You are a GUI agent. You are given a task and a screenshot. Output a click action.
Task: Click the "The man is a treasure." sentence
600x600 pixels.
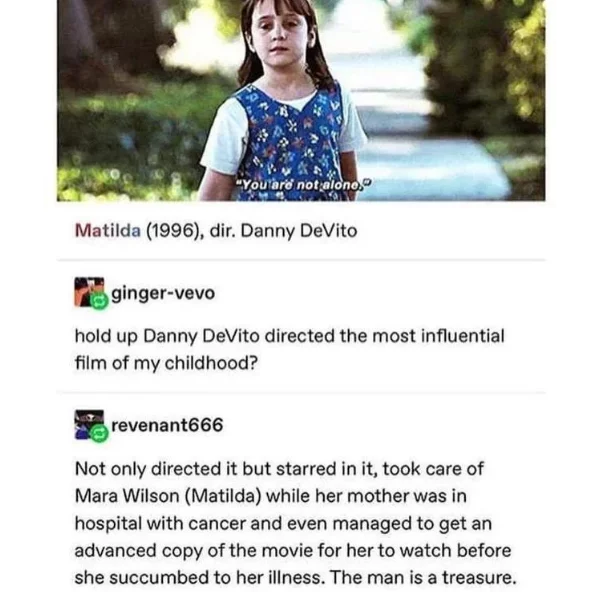[423, 577]
